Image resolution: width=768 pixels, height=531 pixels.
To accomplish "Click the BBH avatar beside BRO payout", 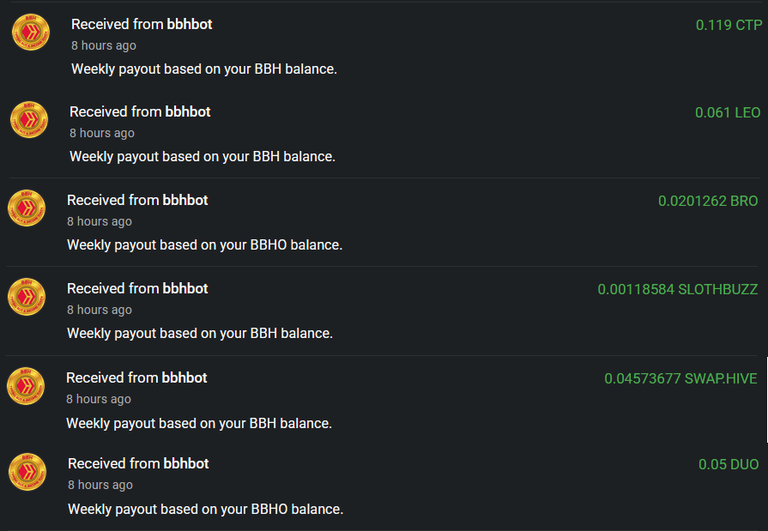I will (26, 208).
